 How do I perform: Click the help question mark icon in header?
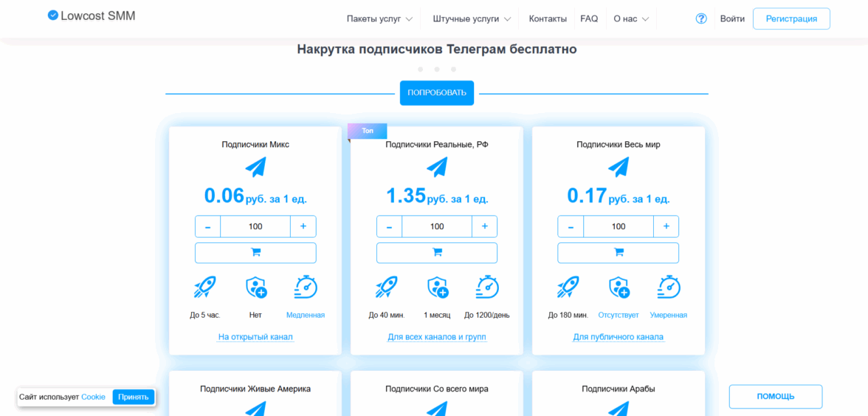(x=701, y=19)
